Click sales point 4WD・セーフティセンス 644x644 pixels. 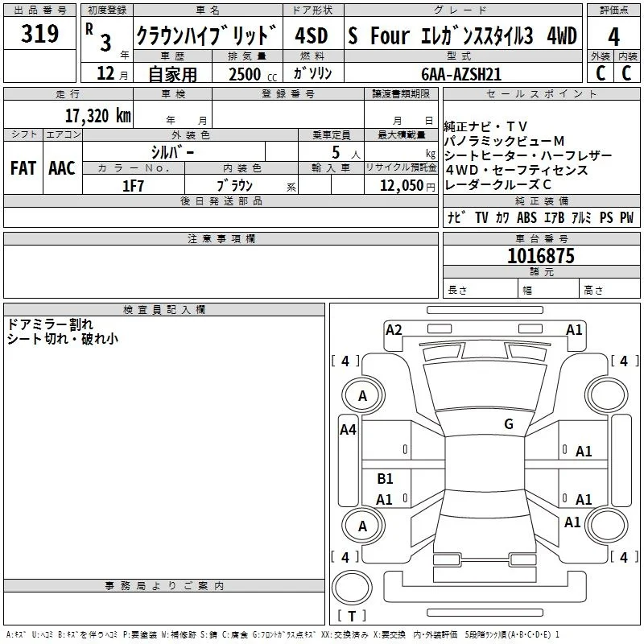coord(517,170)
